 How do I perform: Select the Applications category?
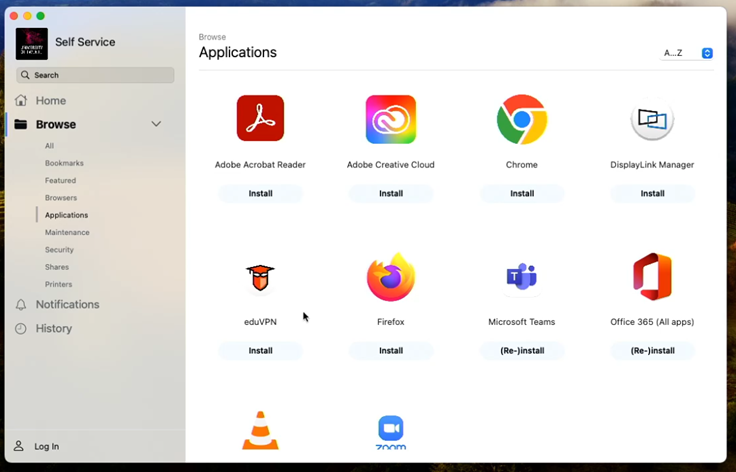tap(66, 215)
